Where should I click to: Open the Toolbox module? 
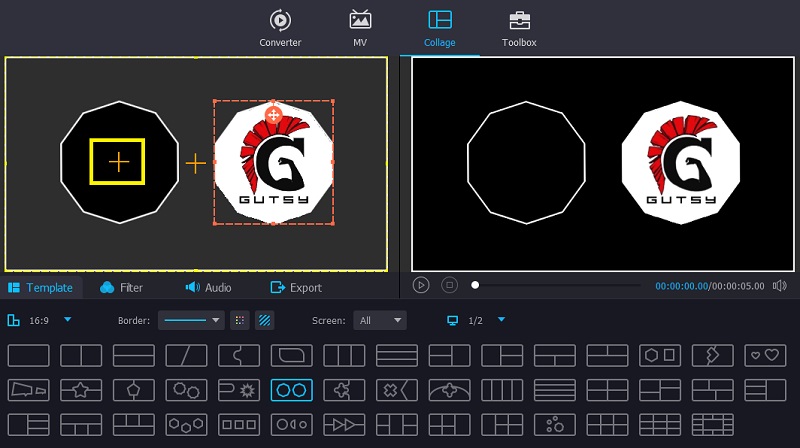[x=519, y=28]
